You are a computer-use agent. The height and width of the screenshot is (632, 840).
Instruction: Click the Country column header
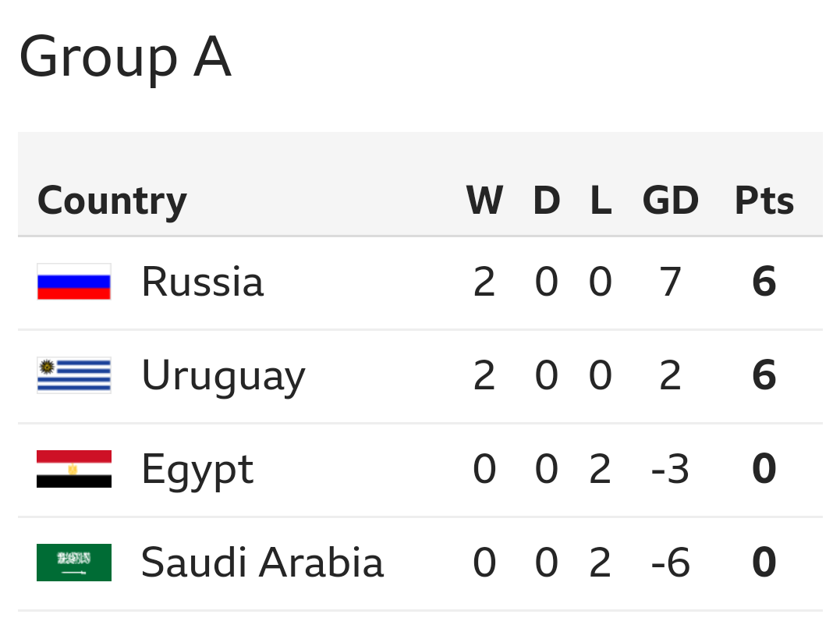click(112, 201)
